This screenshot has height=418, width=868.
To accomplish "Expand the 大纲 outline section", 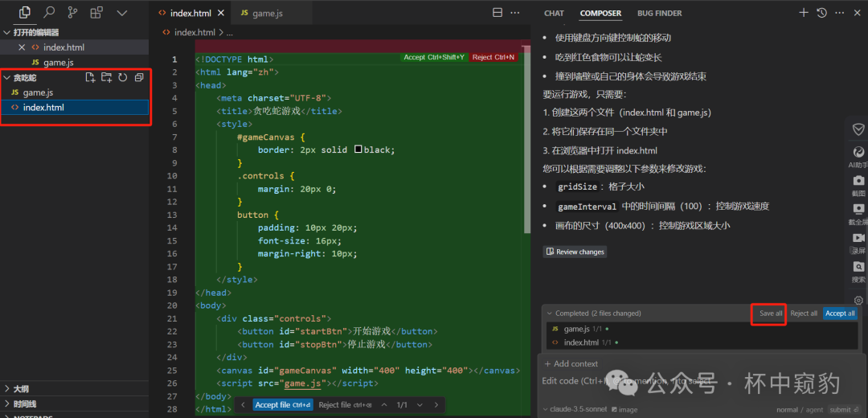I will click(x=22, y=388).
